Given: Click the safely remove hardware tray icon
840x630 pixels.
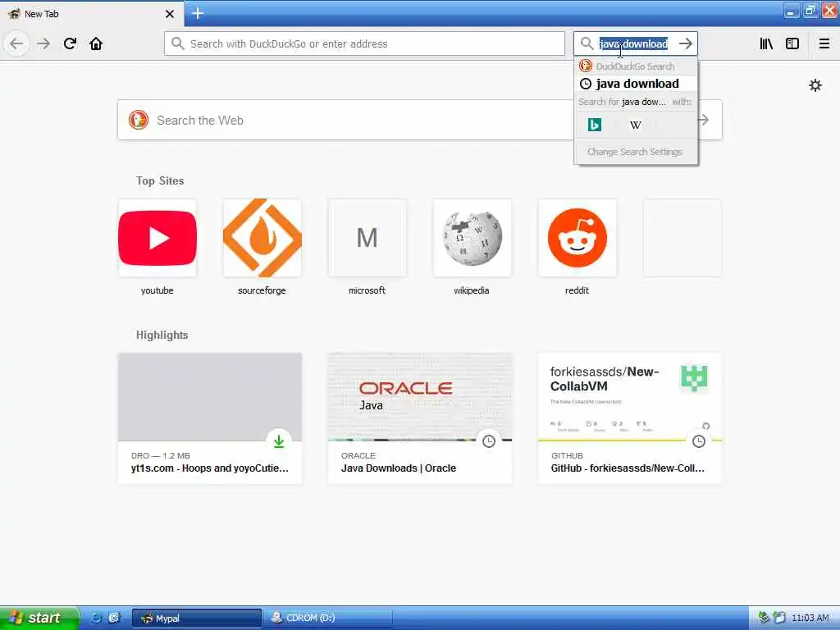Looking at the screenshot, I should click(764, 618).
